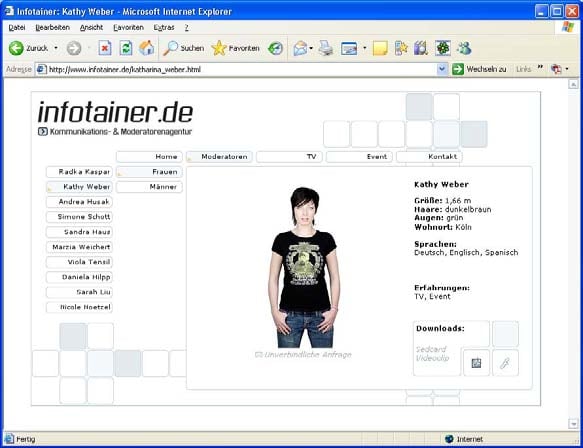
Task: Open the Zurück history dropdown arrow
Action: point(56,48)
